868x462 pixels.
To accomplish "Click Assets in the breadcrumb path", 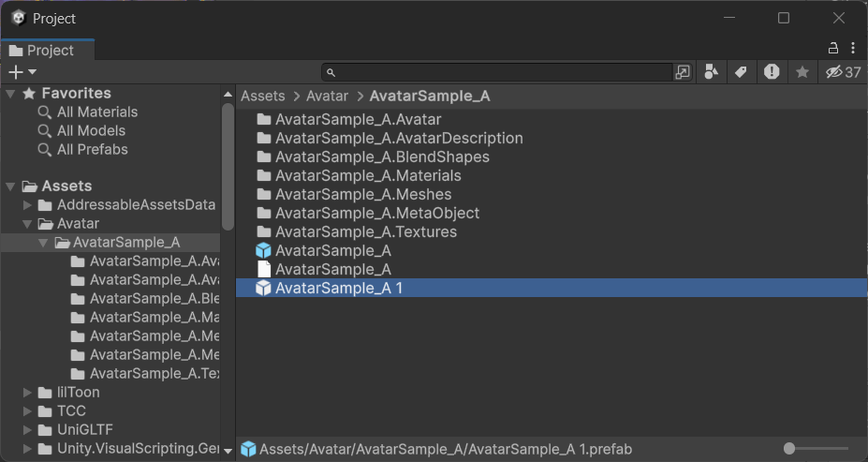I will click(262, 96).
